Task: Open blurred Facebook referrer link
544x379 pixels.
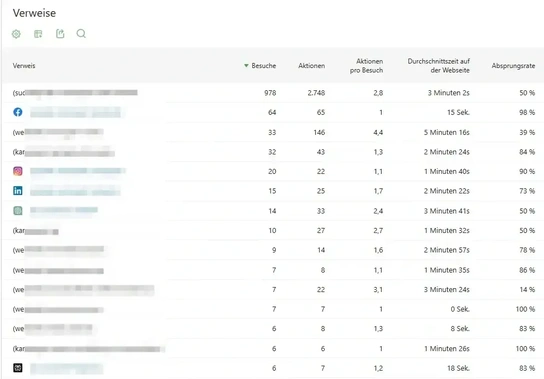Action: [x=76, y=112]
